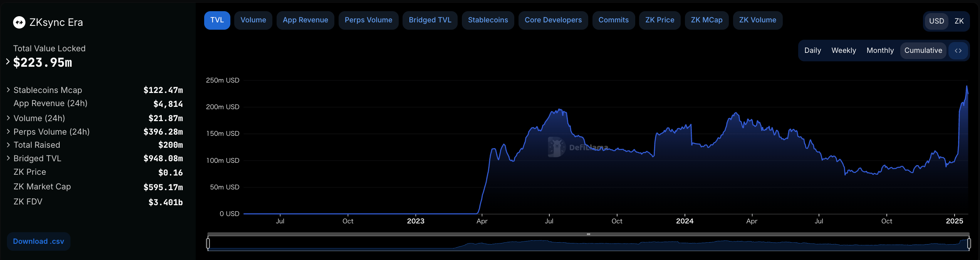Switch denomination to ZK
The width and height of the screenshot is (980, 260).
959,21
